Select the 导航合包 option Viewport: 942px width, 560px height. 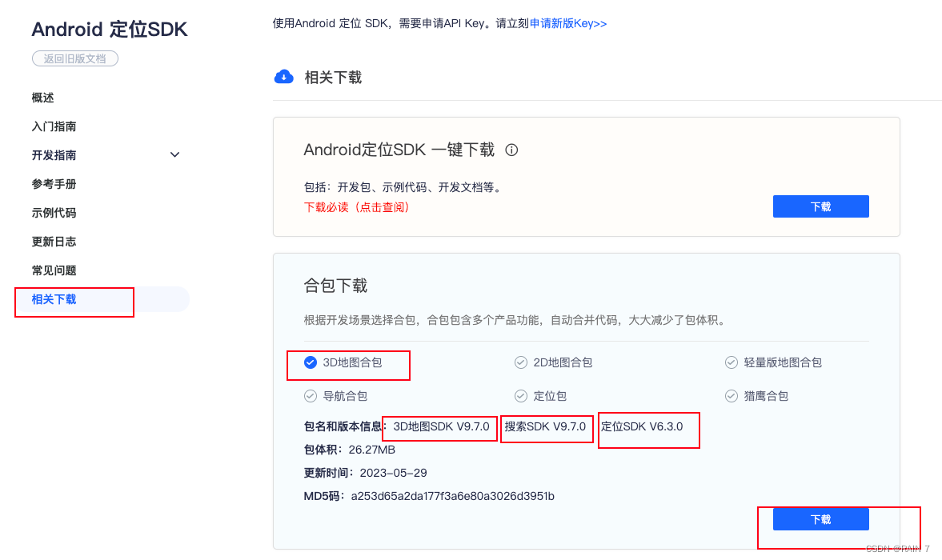coord(335,396)
